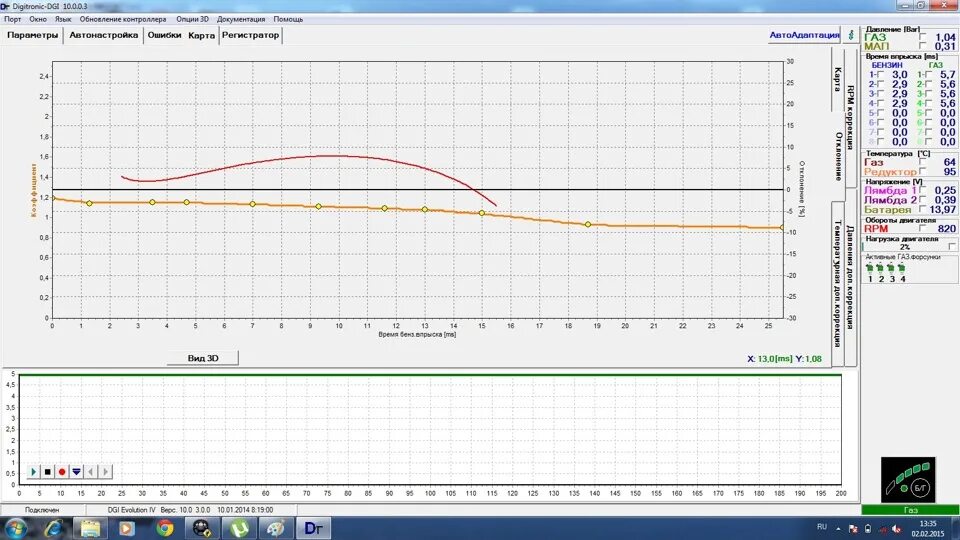
Task: Click the orange curve point at 13 ms
Action: pos(425,209)
